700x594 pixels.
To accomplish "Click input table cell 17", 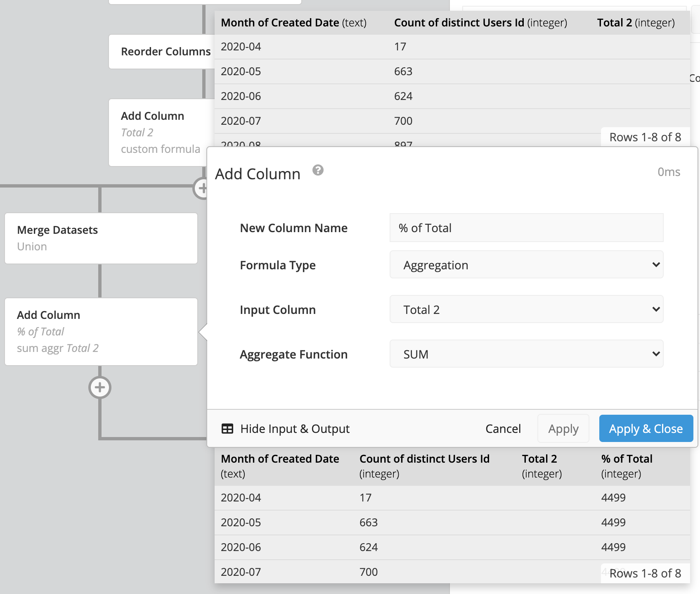I will [x=400, y=47].
